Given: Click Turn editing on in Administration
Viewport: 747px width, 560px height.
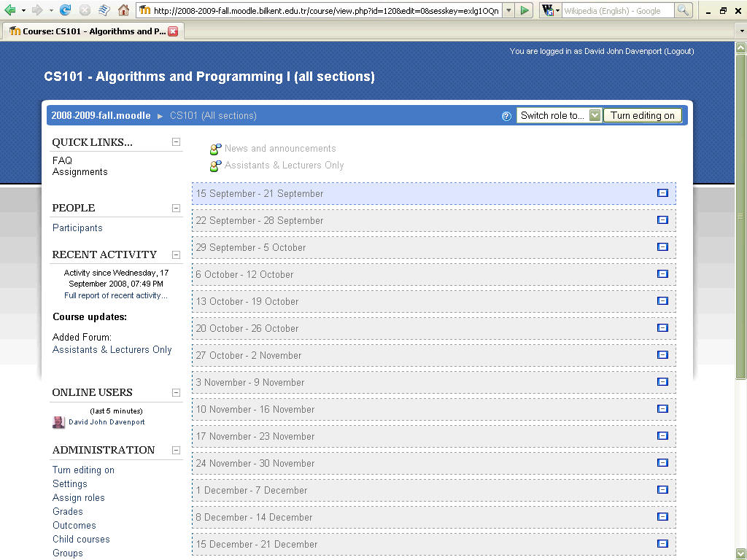Looking at the screenshot, I should (x=83, y=470).
